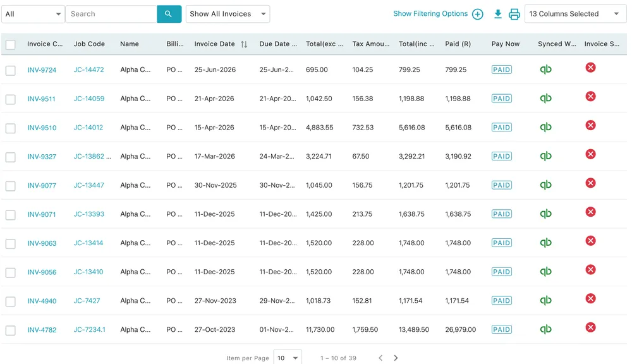Click red X status icon for INV-9510
Screen dimensions: 632x364
(590, 125)
